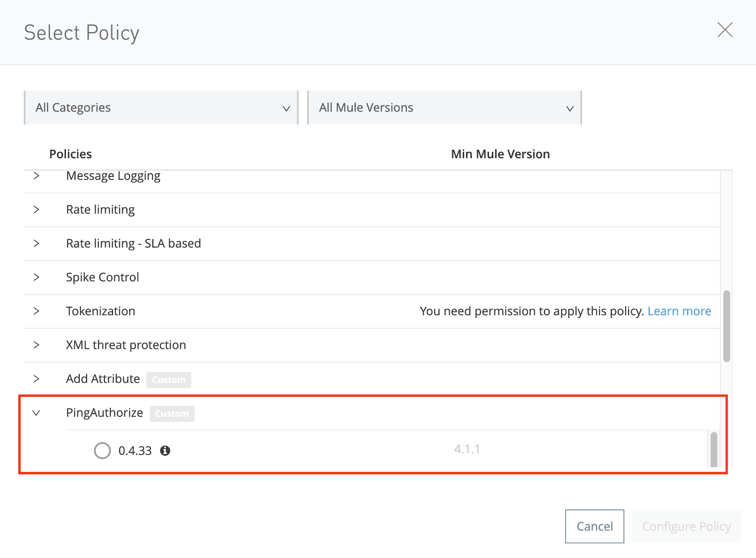Open the All Mule Versions dropdown

(444, 108)
